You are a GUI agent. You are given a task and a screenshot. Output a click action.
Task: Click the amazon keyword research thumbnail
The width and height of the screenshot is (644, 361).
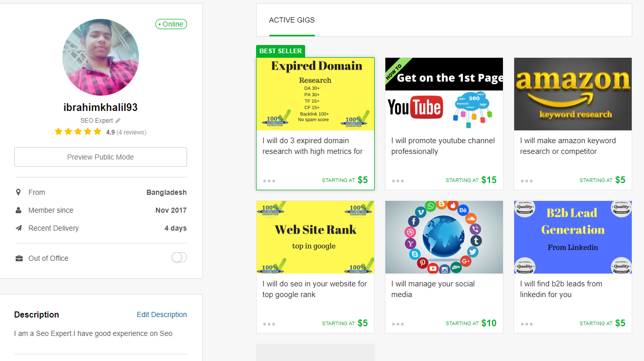pos(573,94)
